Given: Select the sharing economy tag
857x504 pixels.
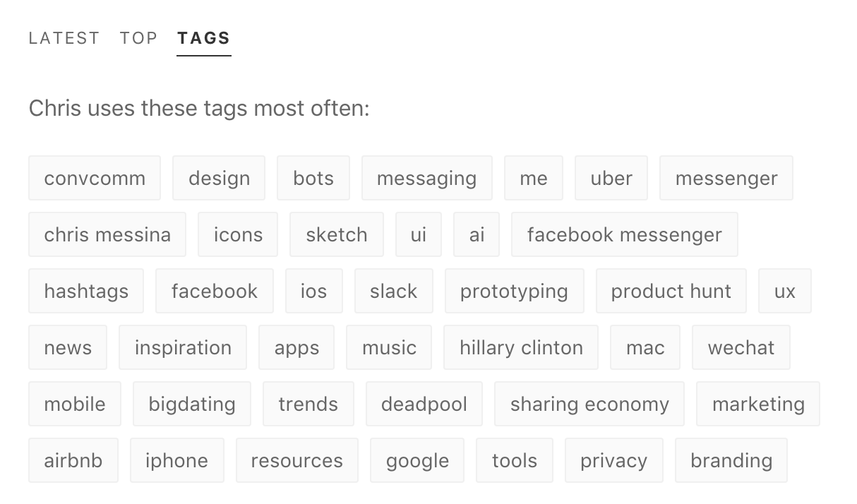Looking at the screenshot, I should [x=589, y=404].
